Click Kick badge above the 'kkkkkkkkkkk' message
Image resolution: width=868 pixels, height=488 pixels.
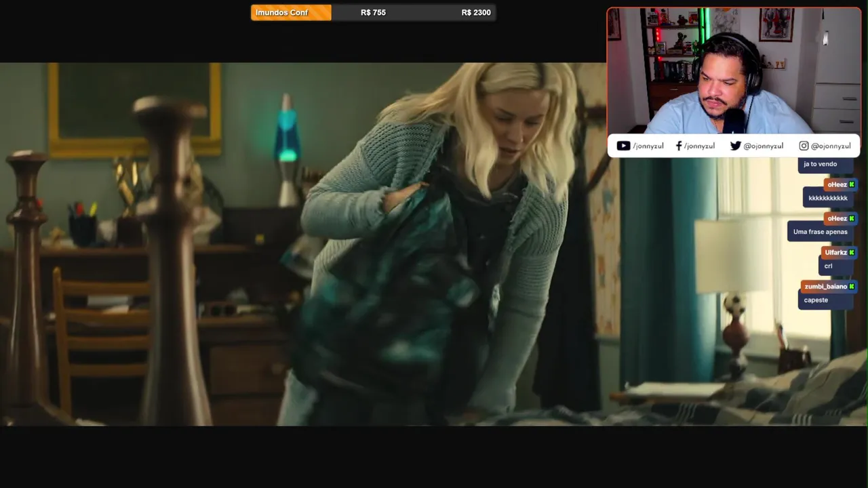coord(852,184)
